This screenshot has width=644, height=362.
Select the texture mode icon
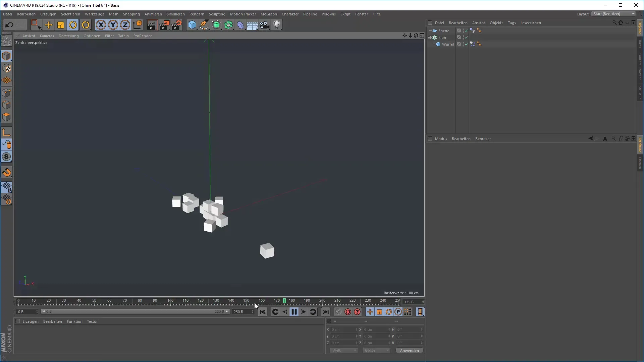[x=6, y=68]
